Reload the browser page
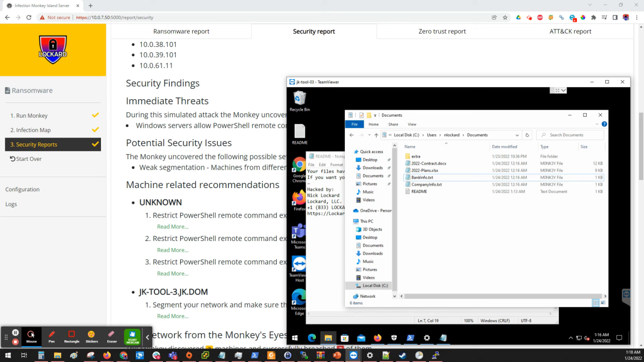644x362 pixels. point(29,17)
